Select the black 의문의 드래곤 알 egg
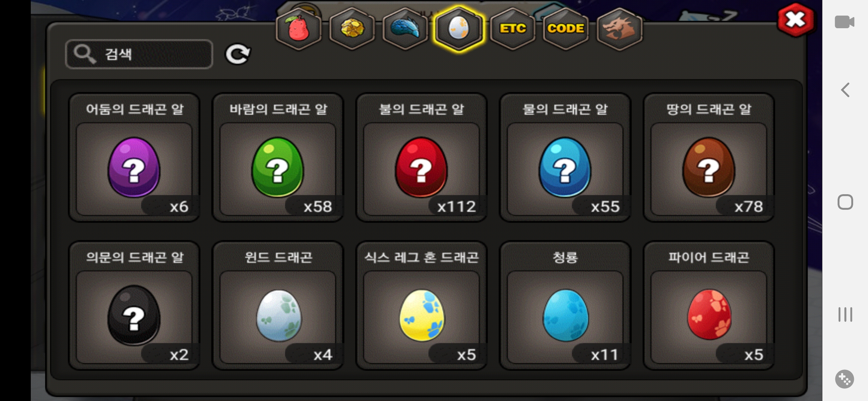The width and height of the screenshot is (868, 401). coord(134,306)
